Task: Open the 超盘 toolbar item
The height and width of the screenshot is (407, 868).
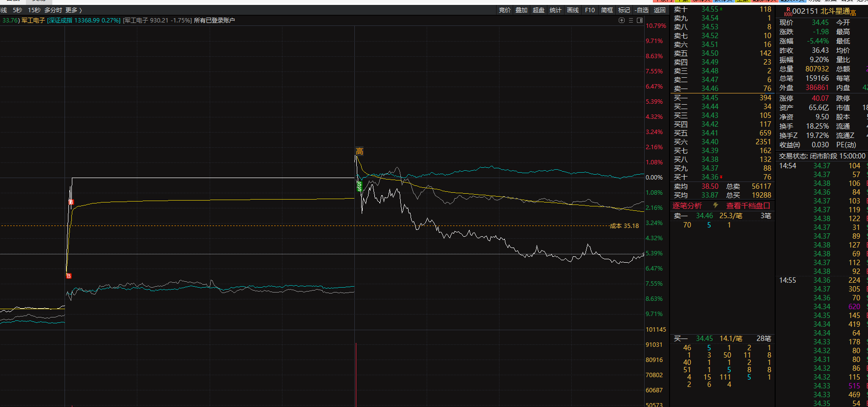Action: (539, 10)
